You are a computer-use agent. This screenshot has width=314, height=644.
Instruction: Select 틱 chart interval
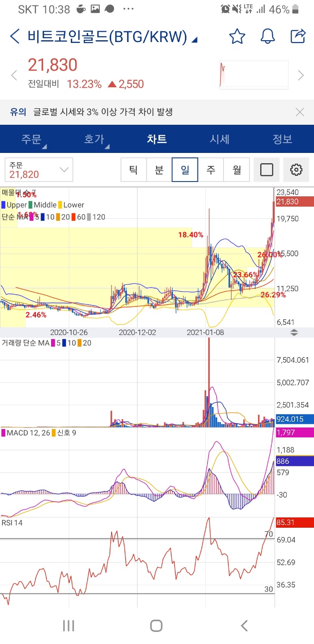click(133, 170)
